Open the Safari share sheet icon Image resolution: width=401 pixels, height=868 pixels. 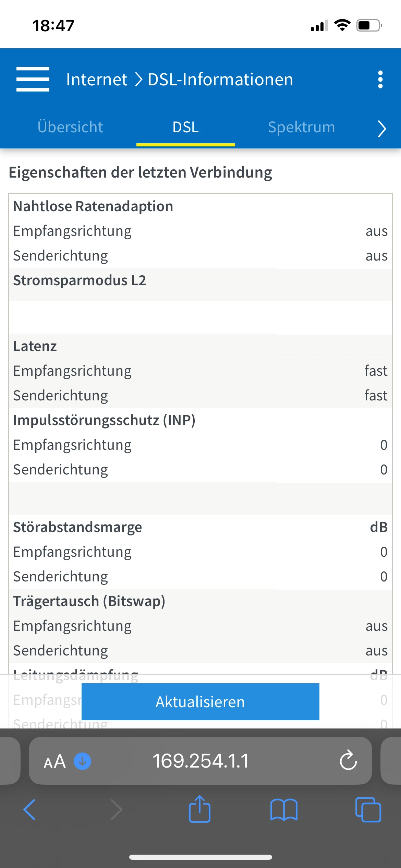199,809
